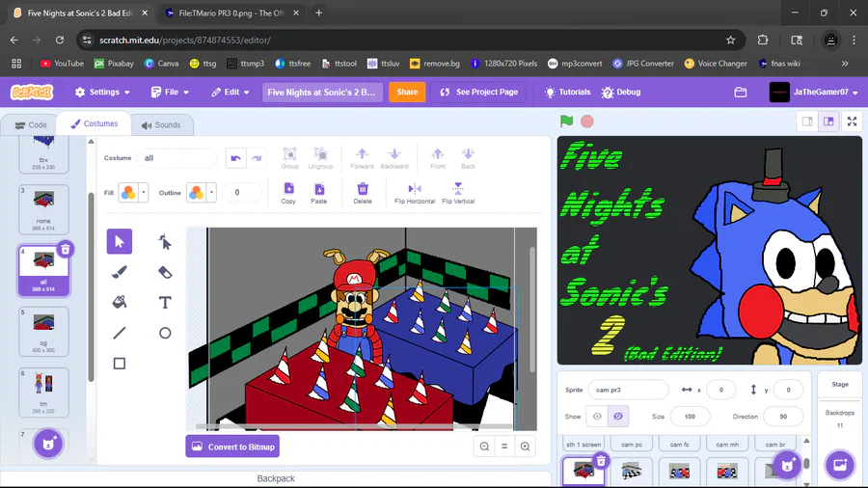Viewport: 868px width, 488px height.
Task: Select the arrow Select tool
Action: click(119, 241)
